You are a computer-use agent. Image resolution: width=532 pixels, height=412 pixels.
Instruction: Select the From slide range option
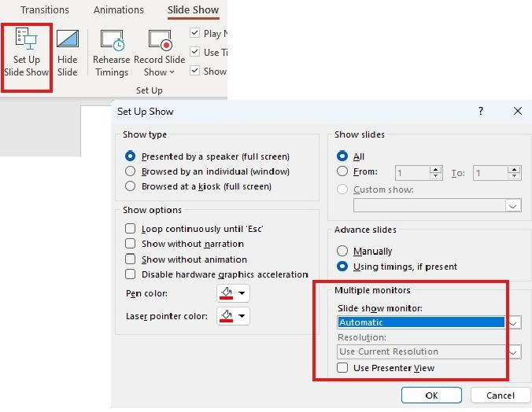342,171
